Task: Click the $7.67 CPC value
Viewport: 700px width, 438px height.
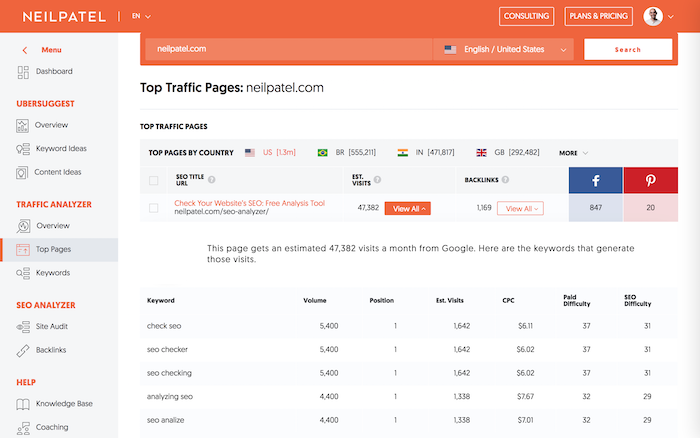Action: coord(525,396)
